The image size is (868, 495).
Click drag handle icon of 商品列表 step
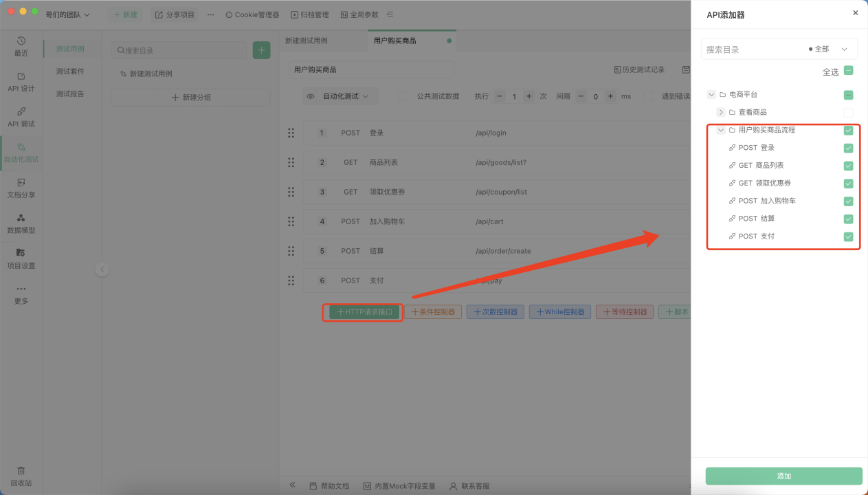click(291, 162)
